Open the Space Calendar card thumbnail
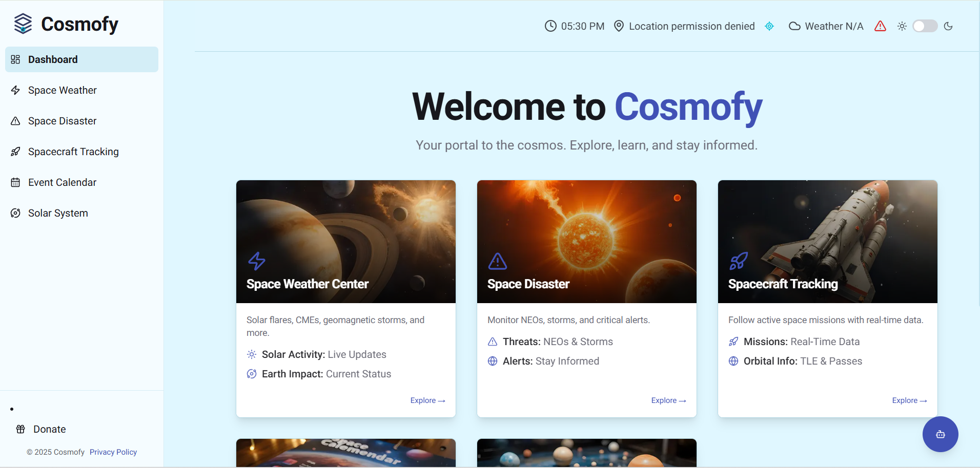This screenshot has width=980, height=468. [x=346, y=453]
